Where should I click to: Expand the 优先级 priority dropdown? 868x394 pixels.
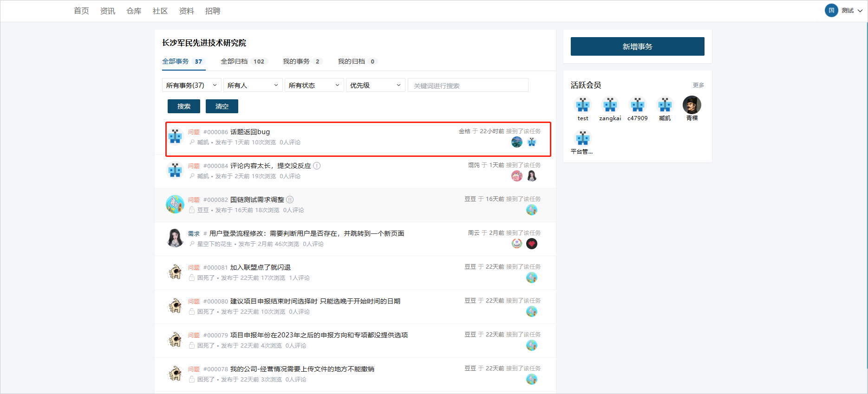click(x=375, y=85)
